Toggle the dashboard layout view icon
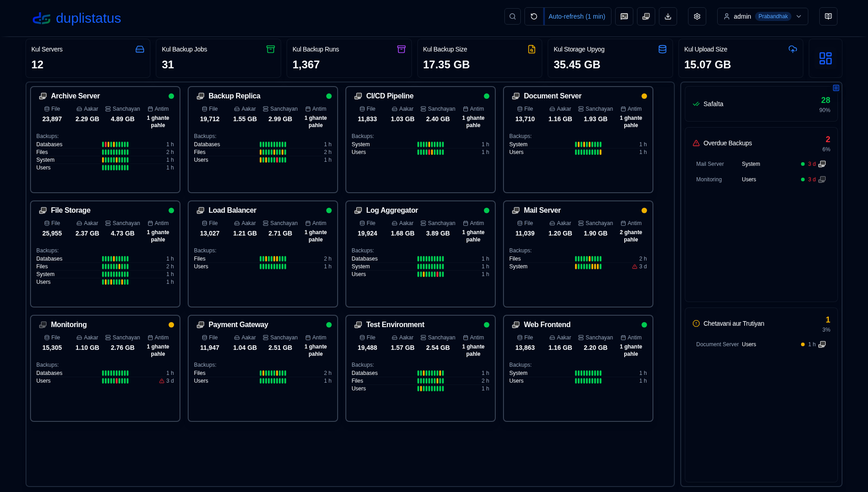 tap(825, 58)
